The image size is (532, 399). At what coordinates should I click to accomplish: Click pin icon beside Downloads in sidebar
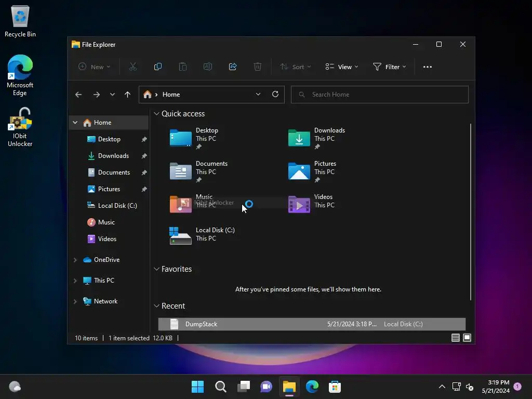click(144, 156)
